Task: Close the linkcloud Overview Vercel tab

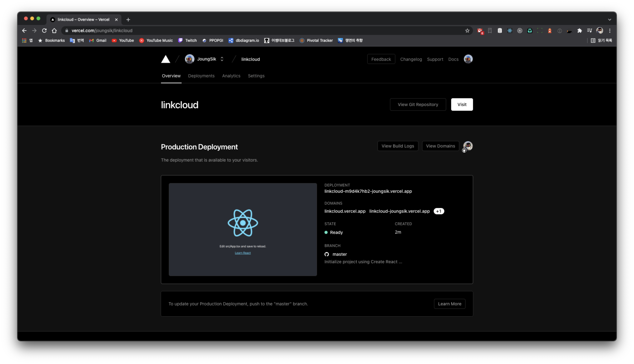Action: click(116, 19)
